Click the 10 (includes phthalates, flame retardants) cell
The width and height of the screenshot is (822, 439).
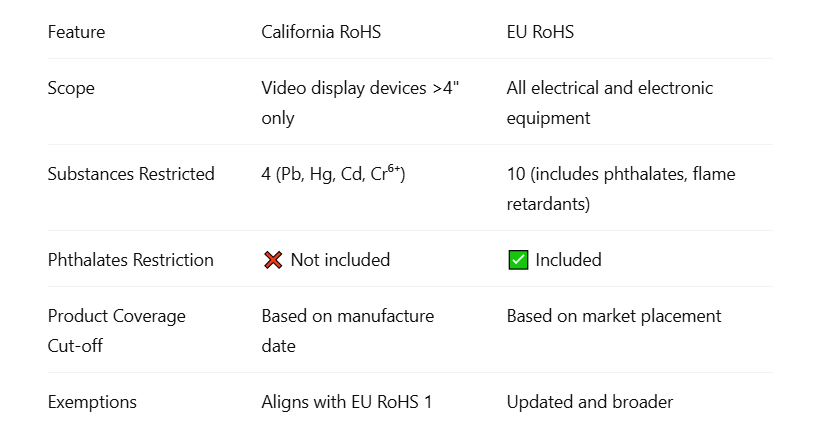pos(620,188)
